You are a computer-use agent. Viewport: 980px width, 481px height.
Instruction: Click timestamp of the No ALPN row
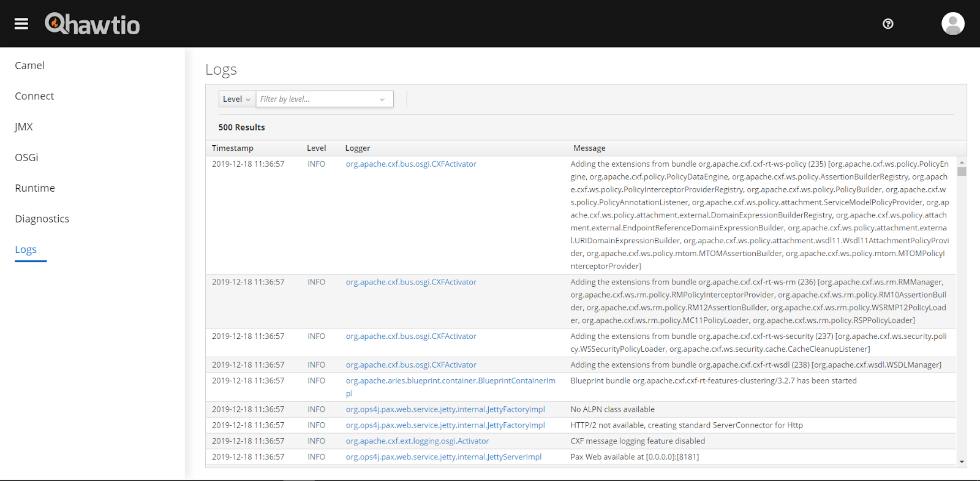point(248,409)
